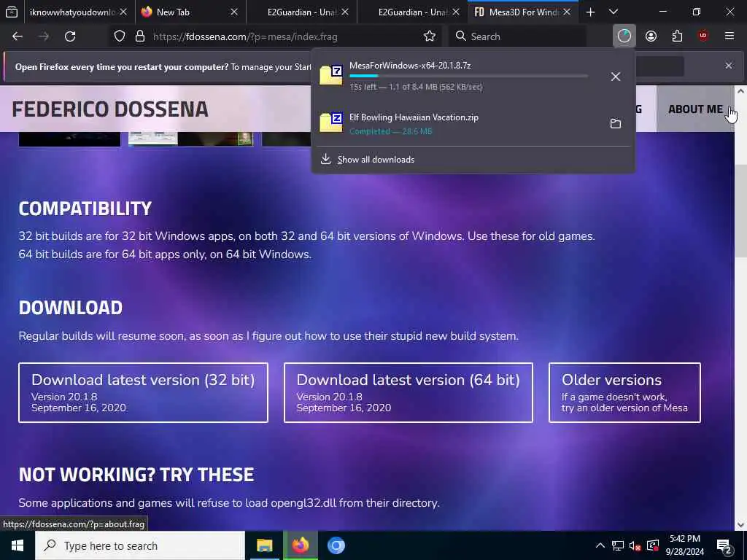The height and width of the screenshot is (560, 747).
Task: Click the page vertical scrollbar thumb
Action: [740, 211]
